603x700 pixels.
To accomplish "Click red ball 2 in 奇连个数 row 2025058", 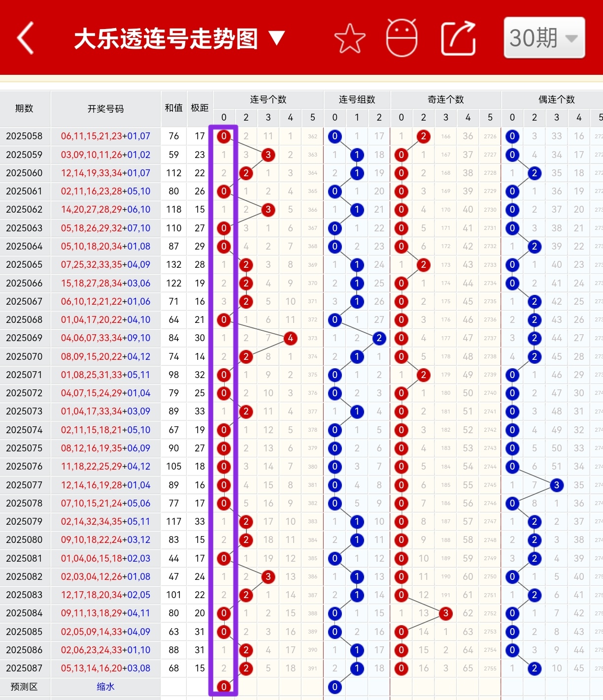I will point(423,136).
